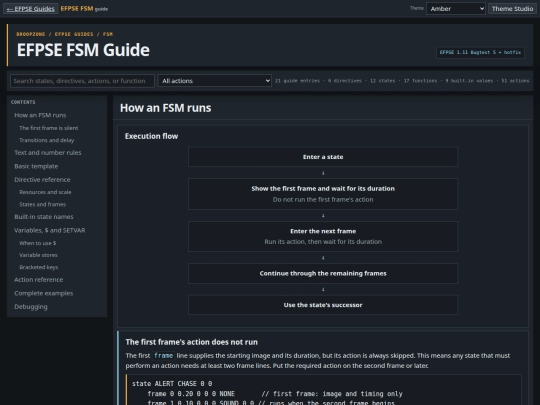Go to Debugging section
The height and width of the screenshot is (405, 540).
[31, 307]
